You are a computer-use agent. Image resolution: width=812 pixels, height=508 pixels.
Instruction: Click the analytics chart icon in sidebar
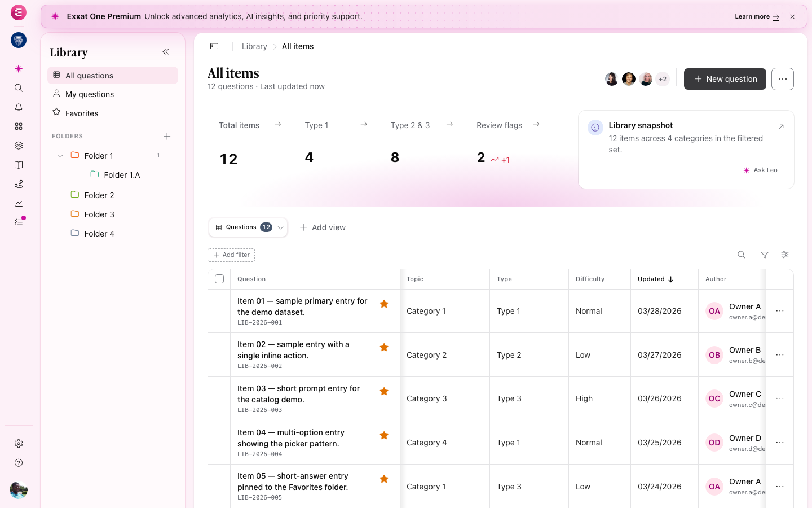pos(19,203)
